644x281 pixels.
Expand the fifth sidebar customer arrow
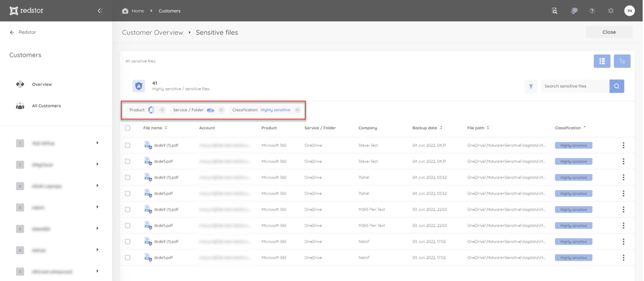(x=97, y=229)
